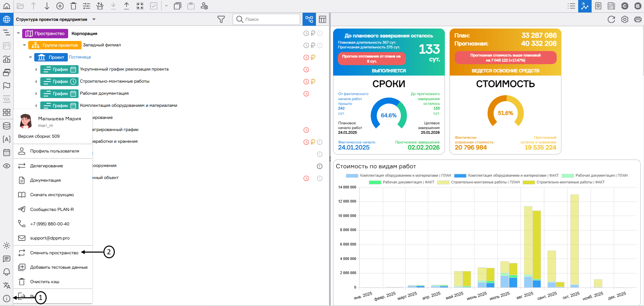Switch to tree structure view
644x306 pixels.
point(309,19)
